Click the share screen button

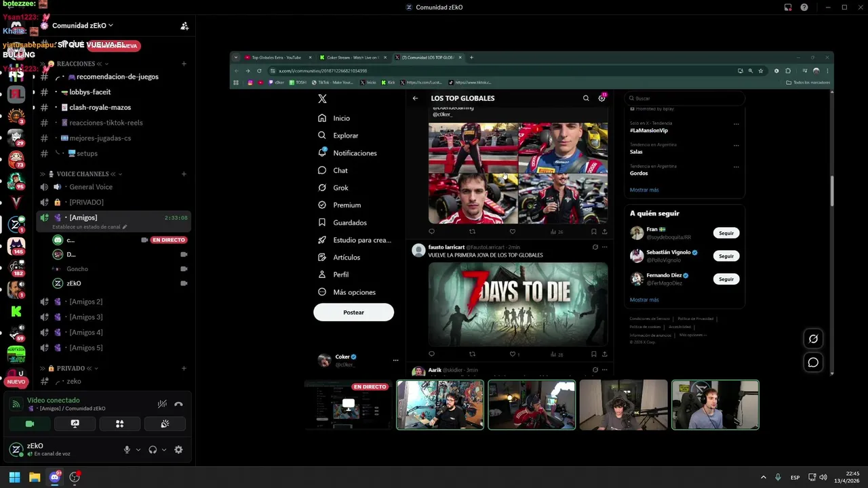[x=75, y=424]
